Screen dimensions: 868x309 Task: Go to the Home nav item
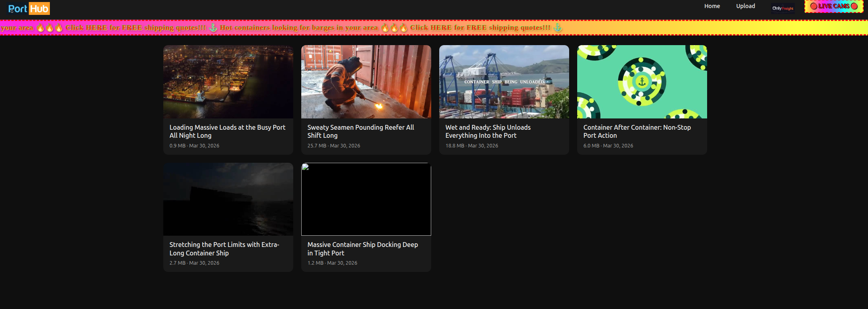pos(712,6)
